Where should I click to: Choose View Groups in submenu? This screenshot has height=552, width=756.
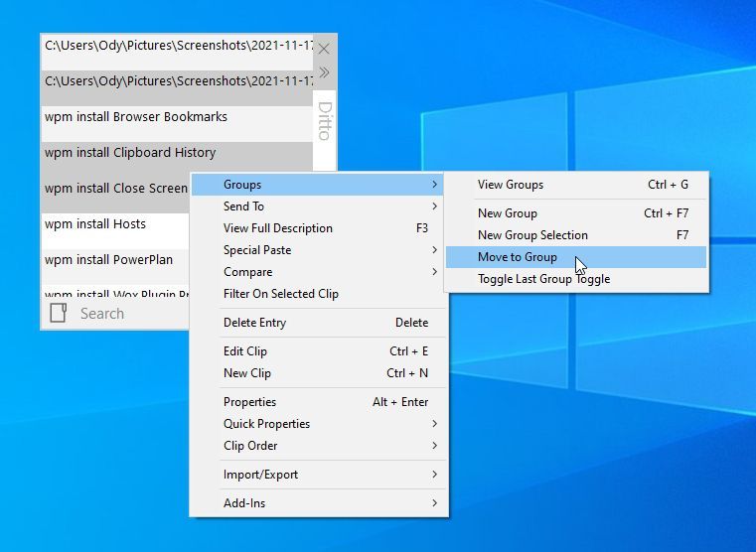pyautogui.click(x=576, y=185)
